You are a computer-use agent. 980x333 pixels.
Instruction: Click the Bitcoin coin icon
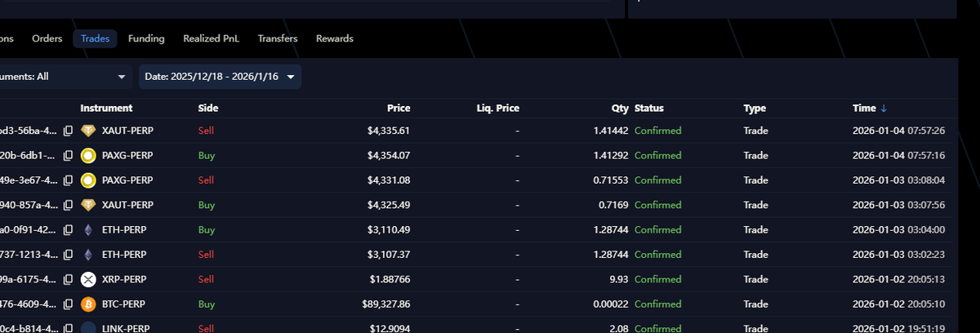pyautogui.click(x=88, y=304)
